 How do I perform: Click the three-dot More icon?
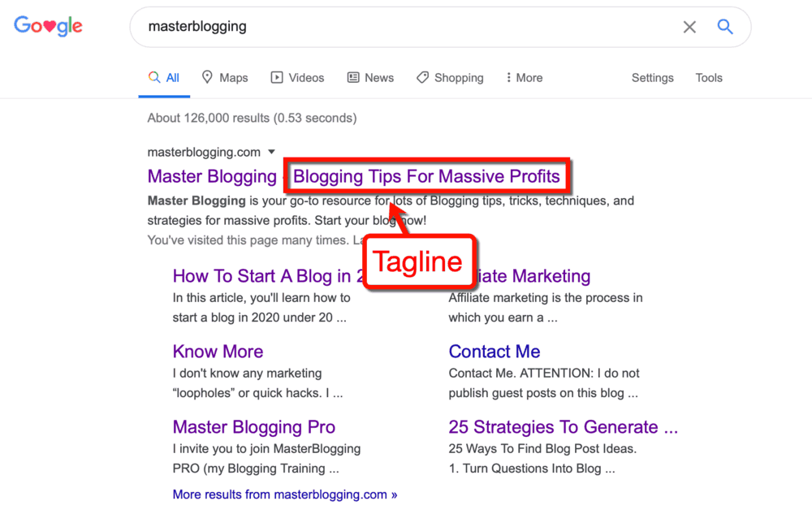point(511,77)
